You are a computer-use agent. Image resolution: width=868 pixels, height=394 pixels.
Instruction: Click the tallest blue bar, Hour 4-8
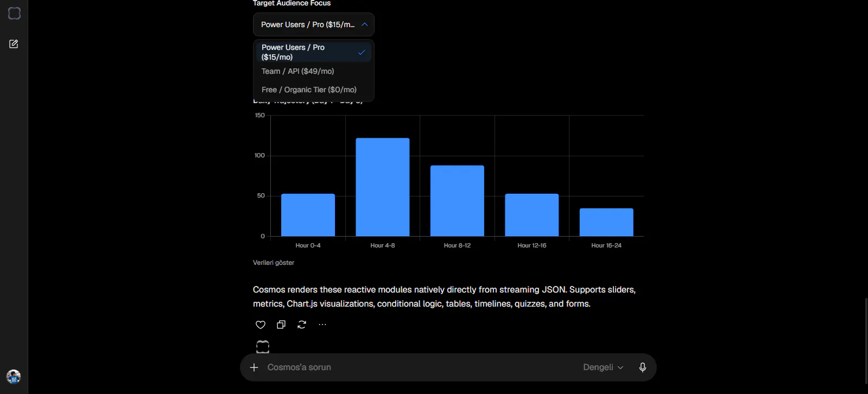383,187
